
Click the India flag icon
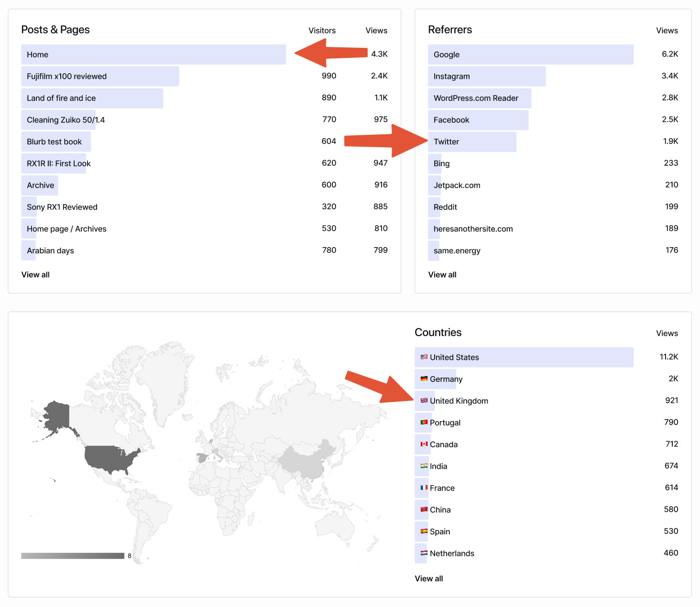[423, 466]
